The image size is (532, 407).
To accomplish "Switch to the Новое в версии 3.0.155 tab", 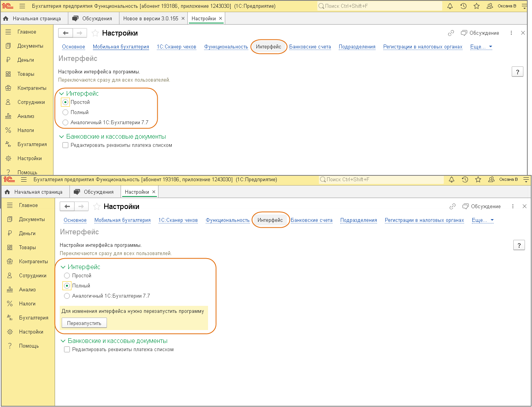I will point(151,18).
